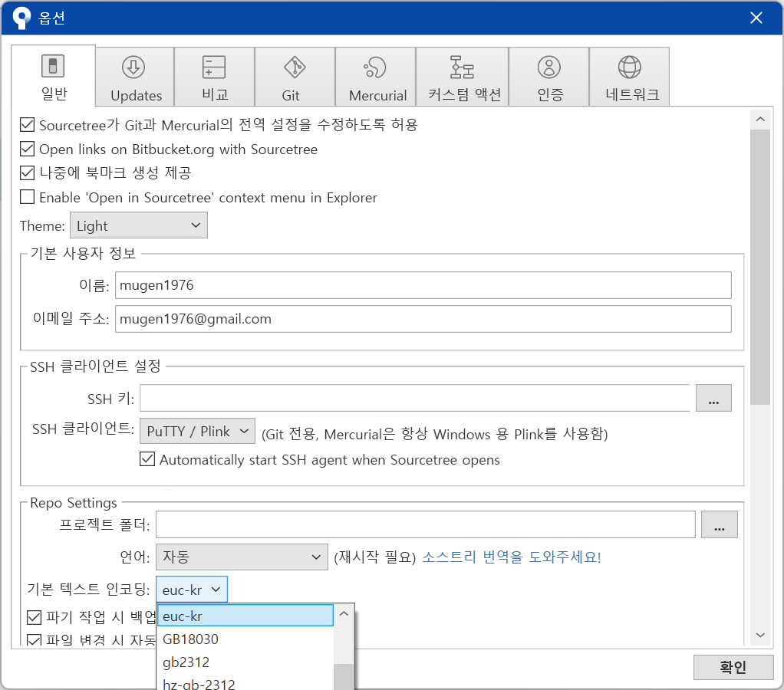
Task: Select the 인증 user icon
Action: click(549, 67)
